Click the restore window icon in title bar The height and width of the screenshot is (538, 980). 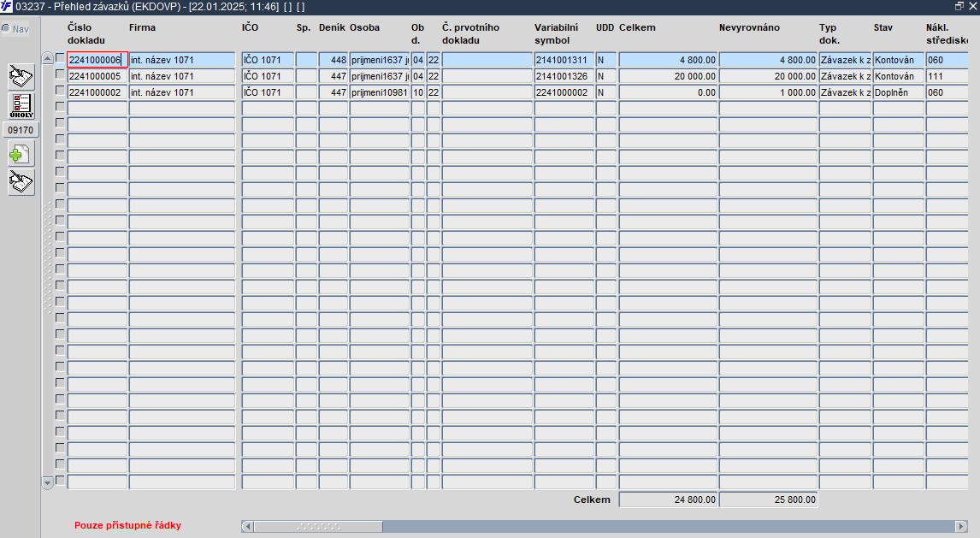pos(959,6)
